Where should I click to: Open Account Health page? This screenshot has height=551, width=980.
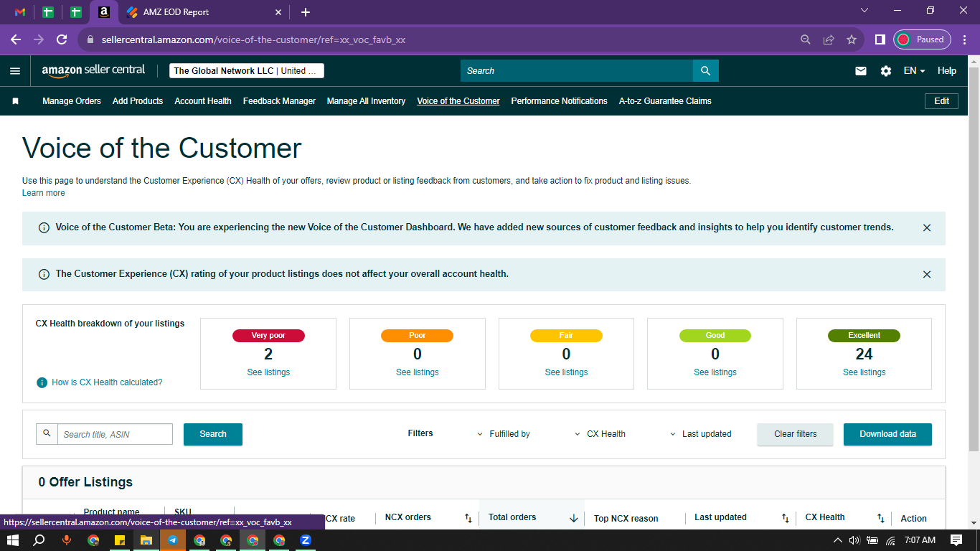tap(203, 101)
